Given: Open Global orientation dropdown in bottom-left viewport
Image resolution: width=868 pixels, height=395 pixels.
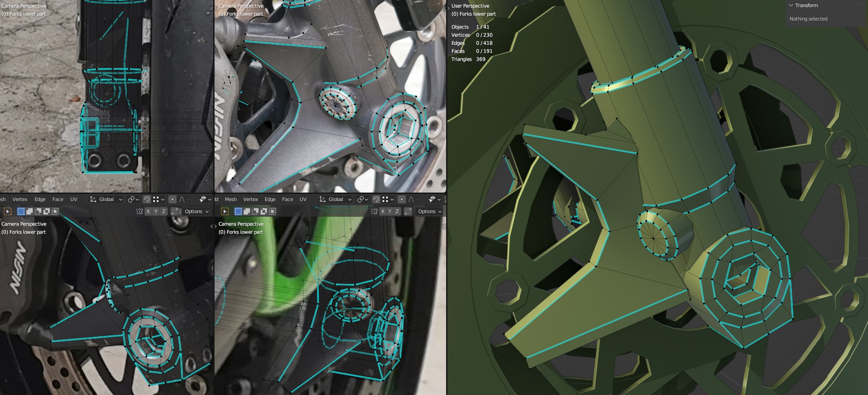Looking at the screenshot, I should click(106, 199).
